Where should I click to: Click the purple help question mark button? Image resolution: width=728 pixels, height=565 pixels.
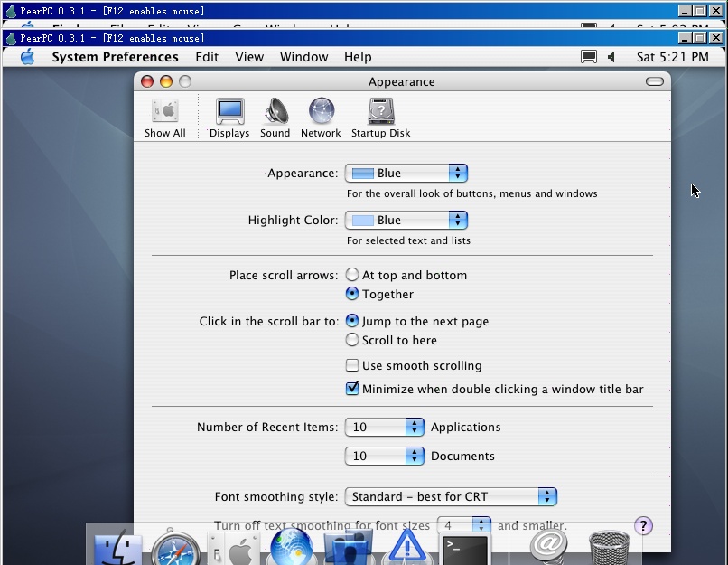tap(643, 526)
